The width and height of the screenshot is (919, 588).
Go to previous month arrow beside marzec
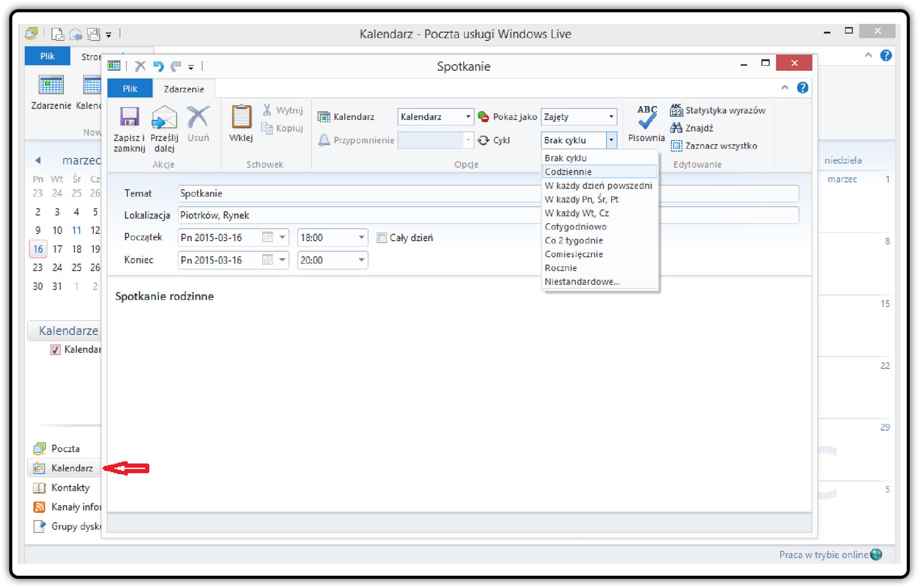pyautogui.click(x=38, y=160)
